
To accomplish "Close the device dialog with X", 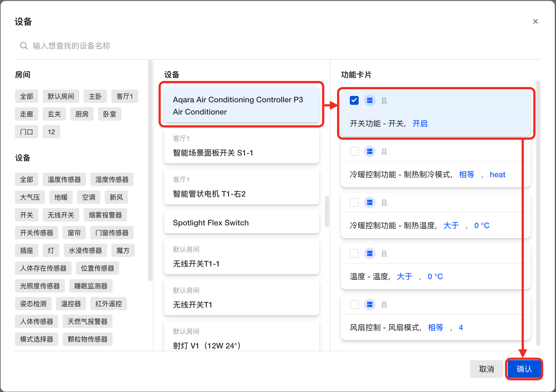I will pyautogui.click(x=535, y=22).
